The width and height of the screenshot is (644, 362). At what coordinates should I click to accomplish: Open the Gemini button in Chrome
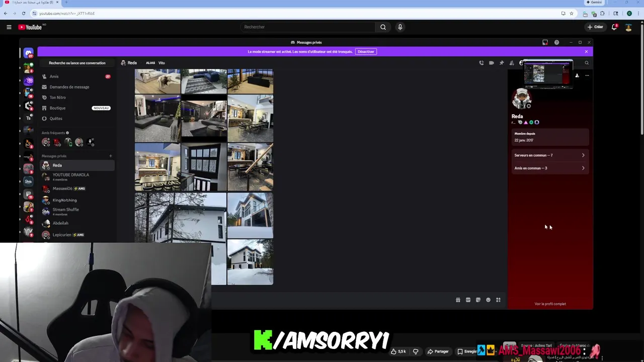pyautogui.click(x=594, y=2)
